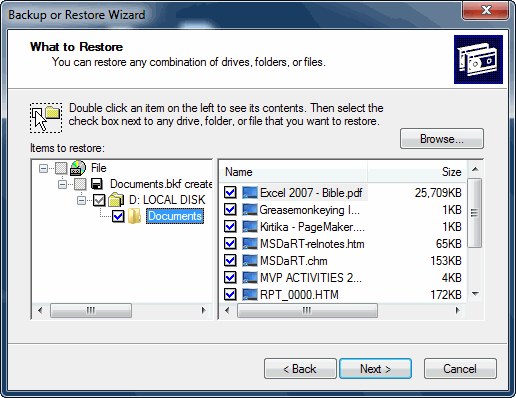This screenshot has height=398, width=516.
Task: Click tree pane horizontal scrollbar thumb
Action: 91,311
